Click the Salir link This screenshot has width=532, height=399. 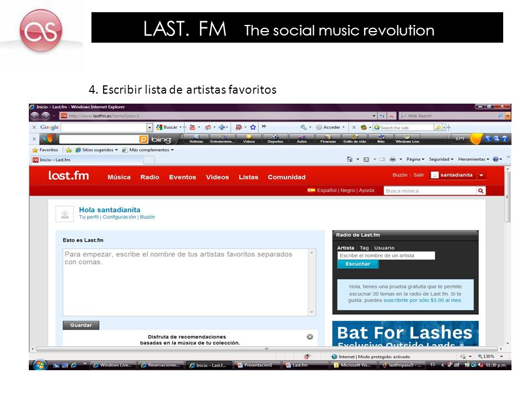click(418, 175)
